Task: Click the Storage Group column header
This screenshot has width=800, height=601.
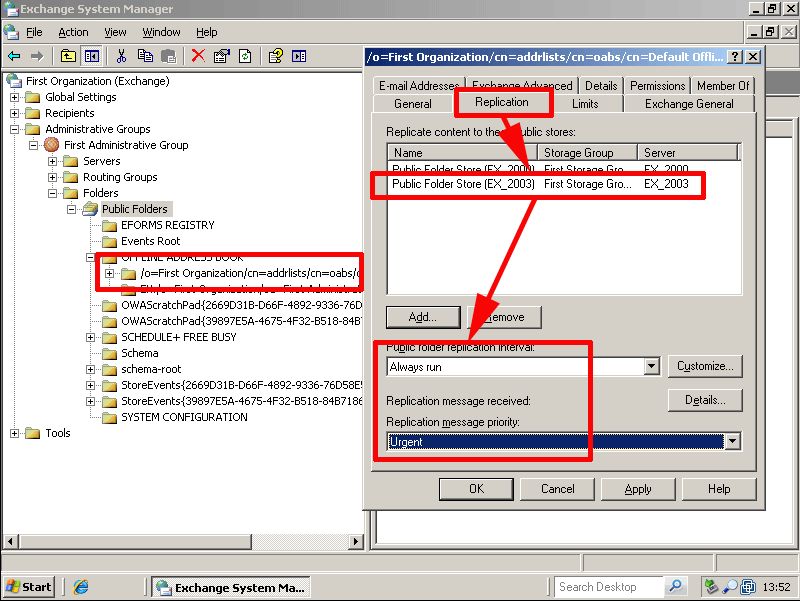Action: point(587,153)
